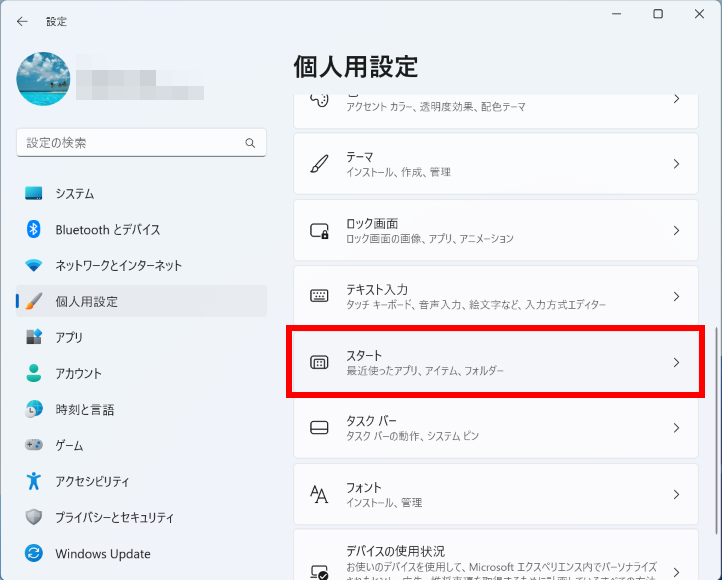The height and width of the screenshot is (580, 722).
Task: Click the フォント AA icon
Action: coord(319,494)
